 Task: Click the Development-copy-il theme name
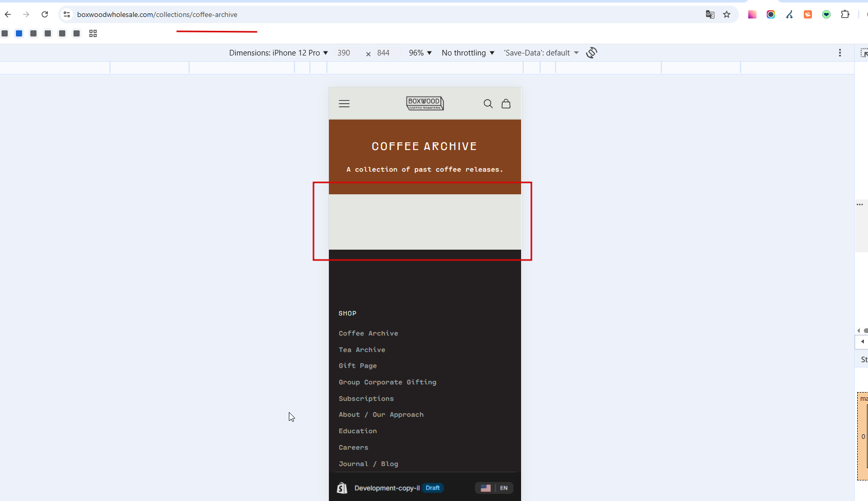click(x=387, y=488)
